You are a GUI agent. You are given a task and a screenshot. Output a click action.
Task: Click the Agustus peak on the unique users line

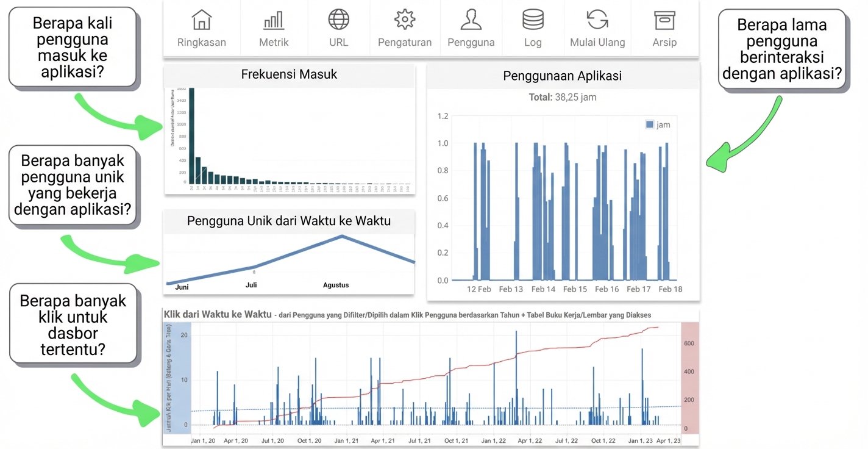(342, 236)
